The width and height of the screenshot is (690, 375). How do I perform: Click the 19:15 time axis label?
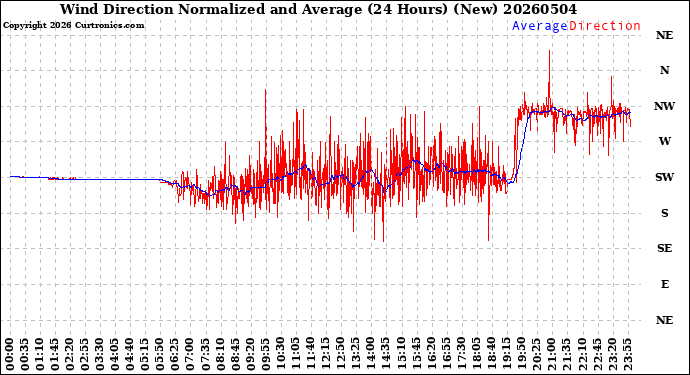[506, 355]
